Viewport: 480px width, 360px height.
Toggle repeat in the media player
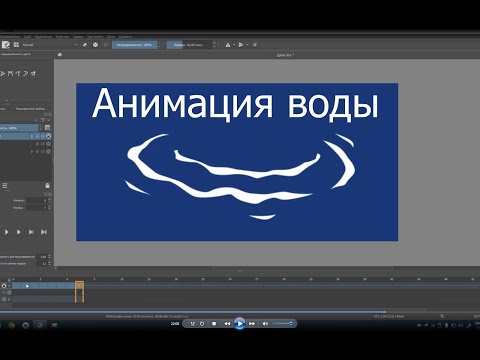point(202,324)
